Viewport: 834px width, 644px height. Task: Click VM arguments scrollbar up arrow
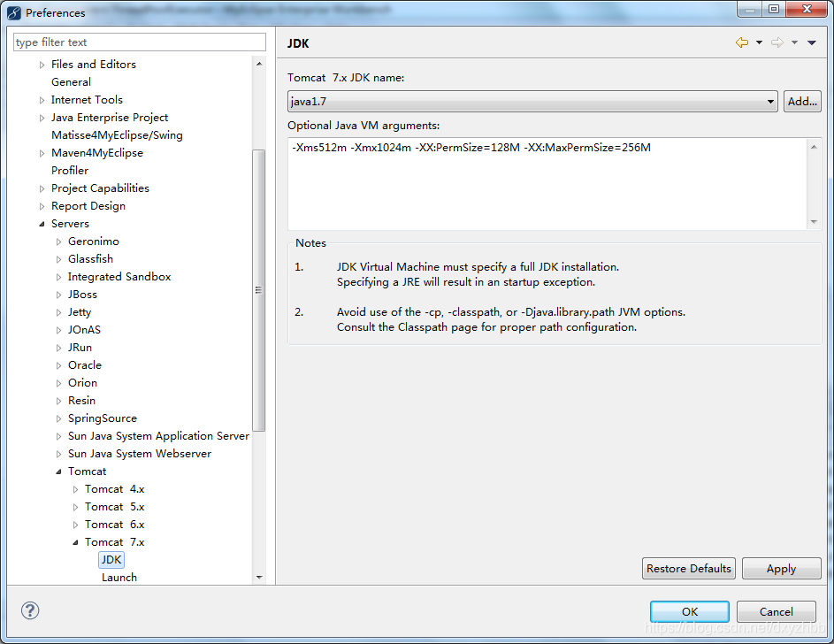[814, 147]
